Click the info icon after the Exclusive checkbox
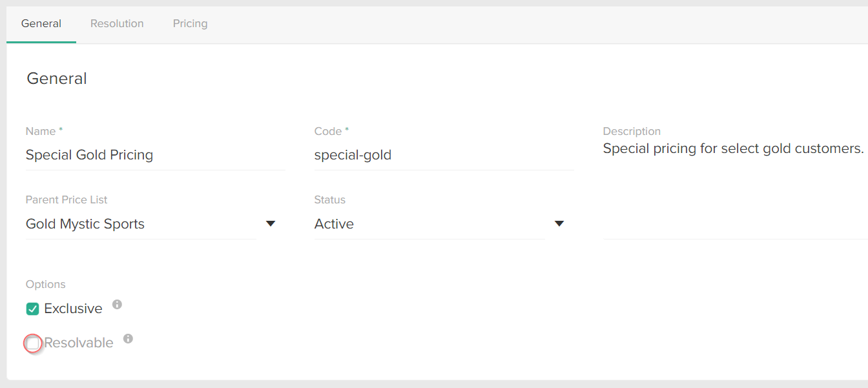The image size is (868, 388). 117,305
